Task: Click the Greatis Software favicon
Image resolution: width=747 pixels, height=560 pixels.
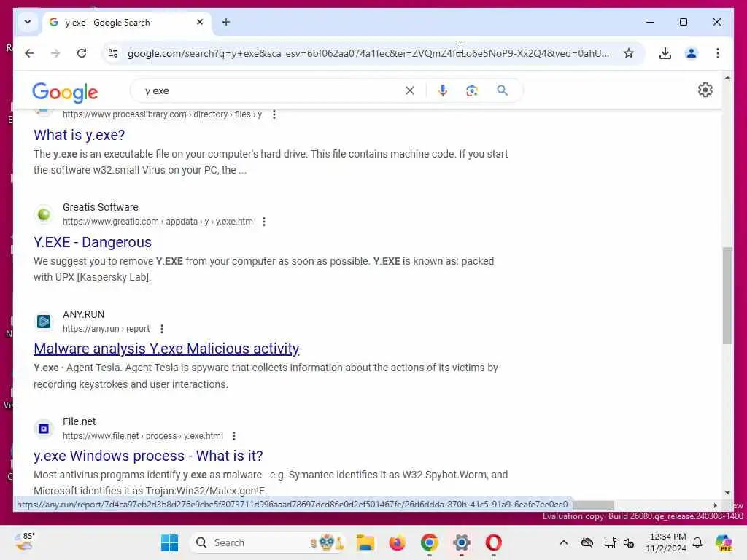Action: point(44,214)
